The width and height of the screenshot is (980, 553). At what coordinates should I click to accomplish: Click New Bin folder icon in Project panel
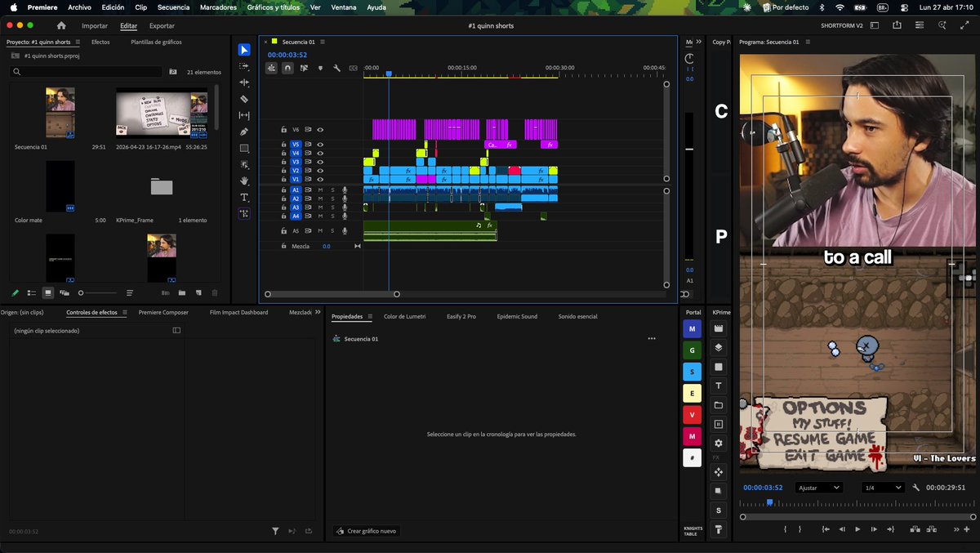(x=181, y=292)
